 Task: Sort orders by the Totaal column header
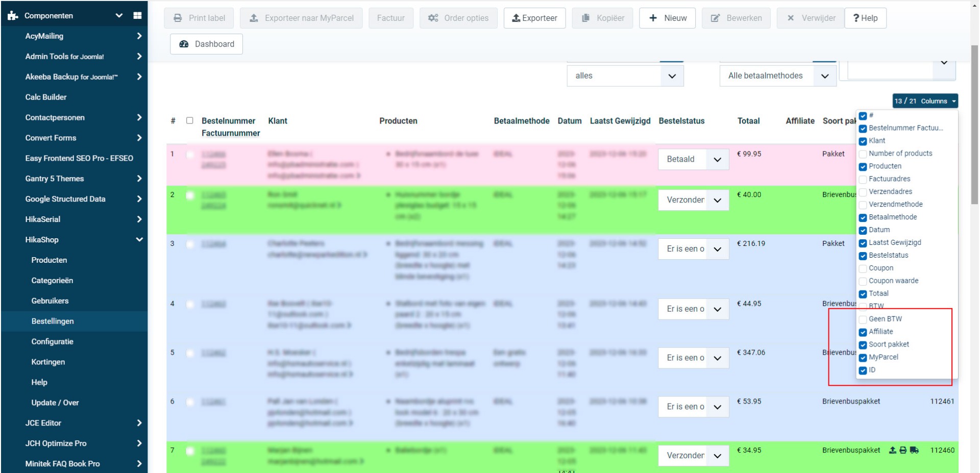click(748, 121)
